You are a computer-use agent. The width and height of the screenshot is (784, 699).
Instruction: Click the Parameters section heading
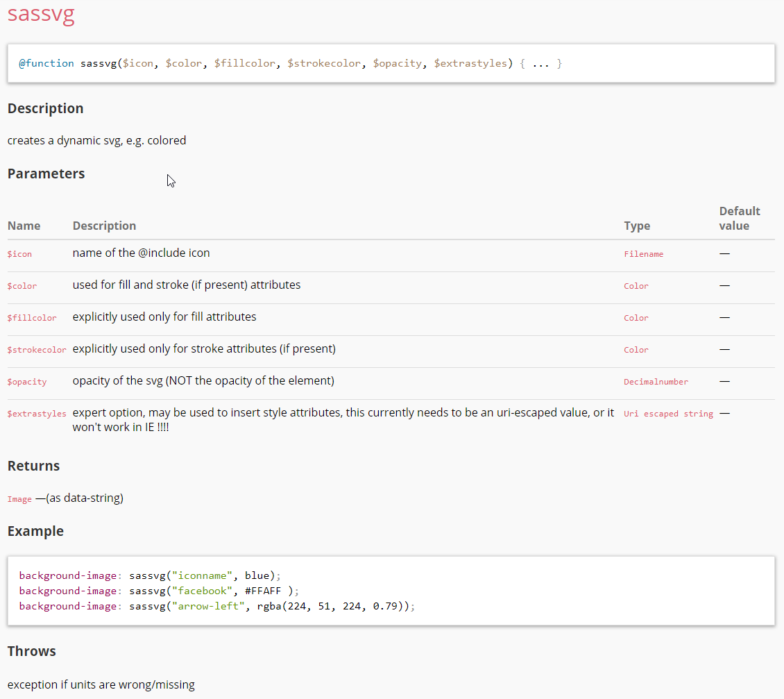click(x=46, y=174)
